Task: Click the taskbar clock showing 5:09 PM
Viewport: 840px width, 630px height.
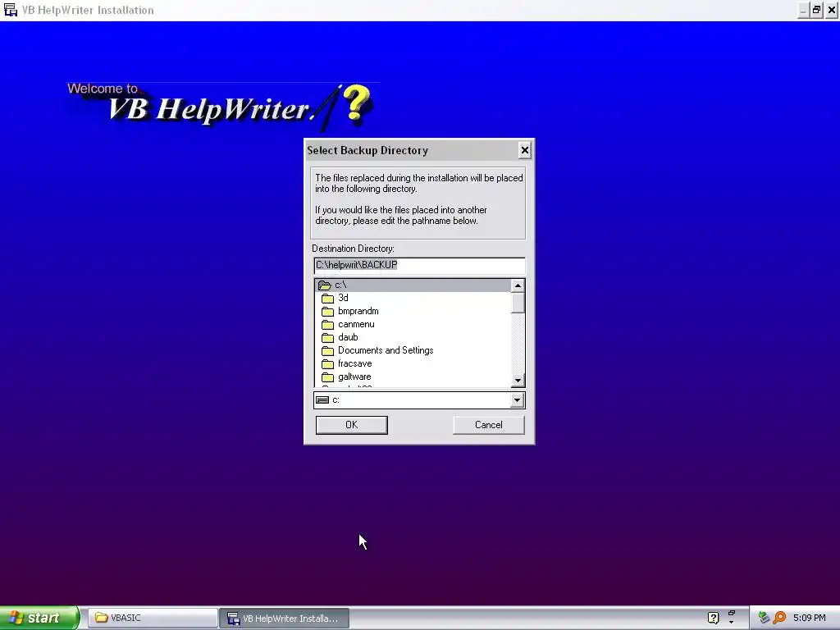Action: click(x=809, y=618)
